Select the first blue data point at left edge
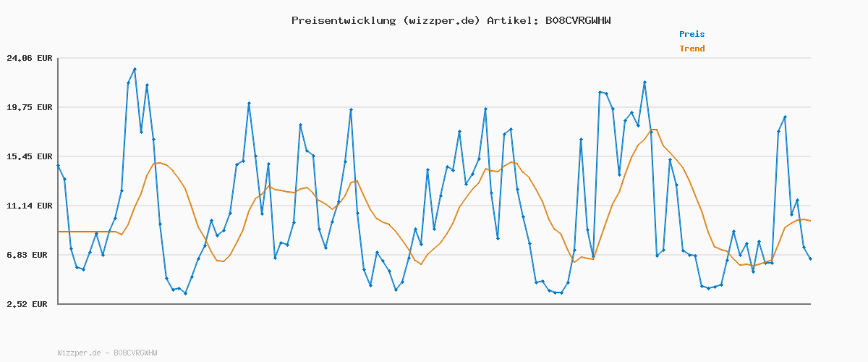Screen dimensions: 868x362 pyautogui.click(x=59, y=166)
